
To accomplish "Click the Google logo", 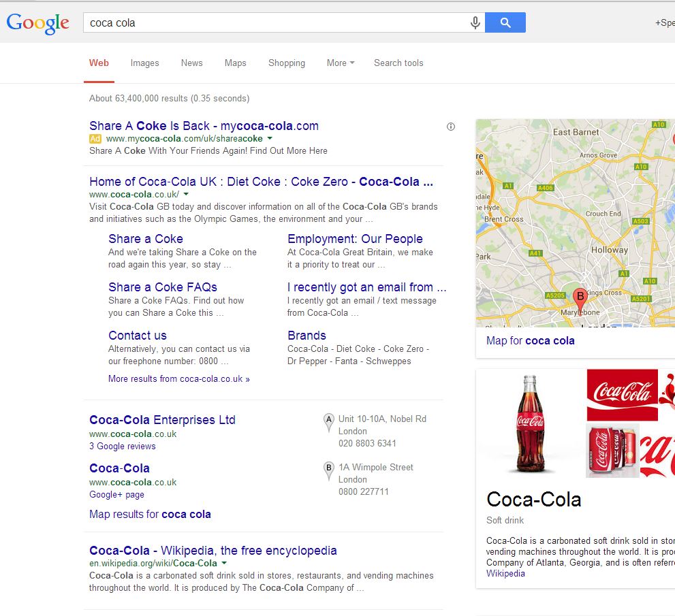I will [38, 23].
